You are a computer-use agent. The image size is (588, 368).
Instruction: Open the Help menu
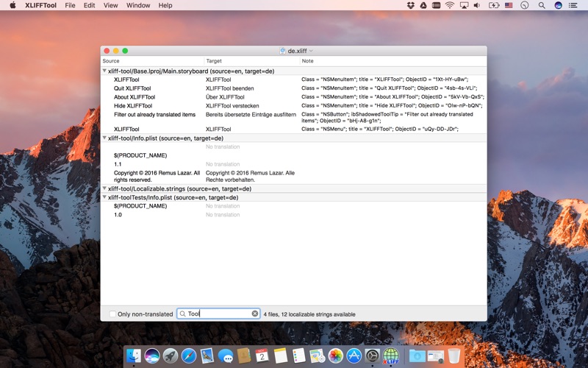point(165,5)
